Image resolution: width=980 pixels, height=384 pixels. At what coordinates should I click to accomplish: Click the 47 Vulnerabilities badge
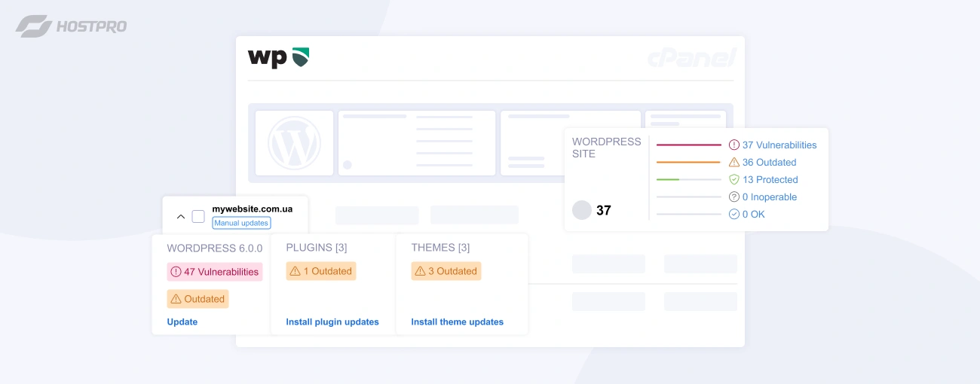(x=215, y=272)
